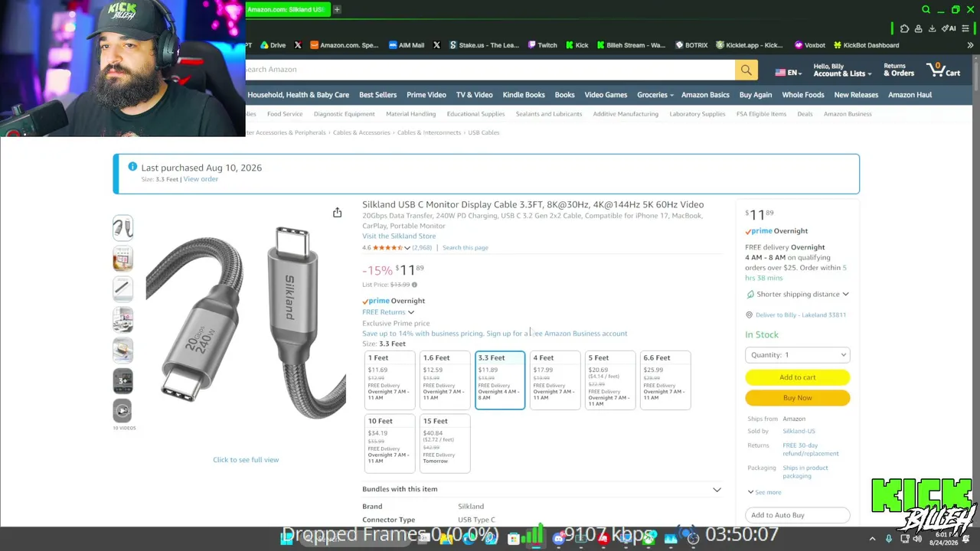Screen dimensions: 980x551
Task: Click the Click to see full view link
Action: click(246, 460)
